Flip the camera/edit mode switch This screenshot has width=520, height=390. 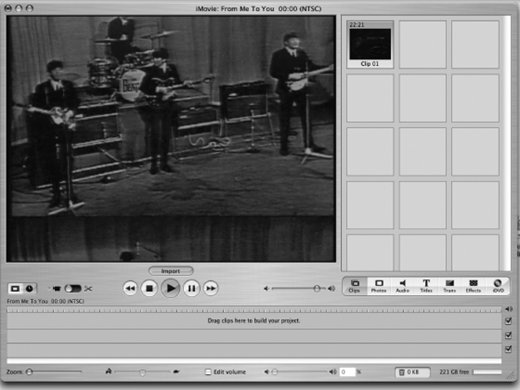click(x=73, y=288)
